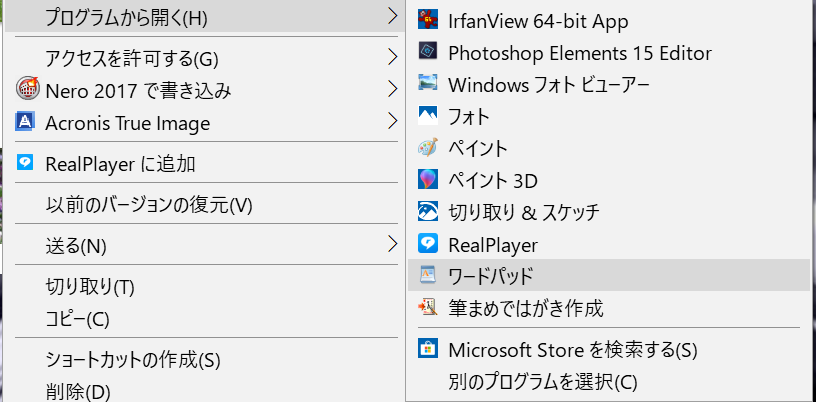Click RealPlayer icon in the submenu
This screenshot has width=816, height=402.
428,243
